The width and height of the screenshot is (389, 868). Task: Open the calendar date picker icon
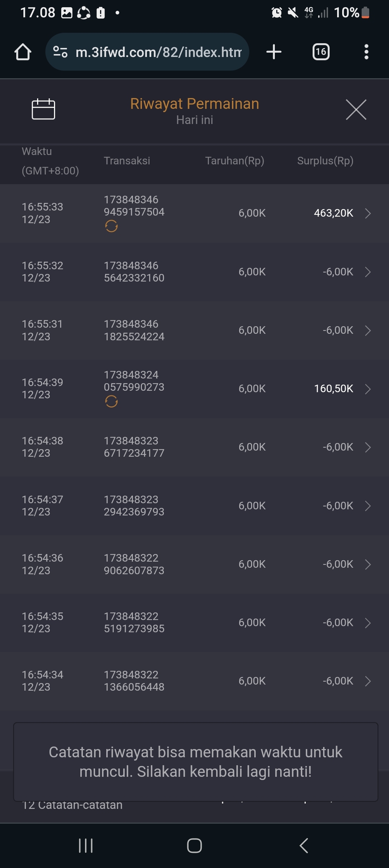click(43, 109)
